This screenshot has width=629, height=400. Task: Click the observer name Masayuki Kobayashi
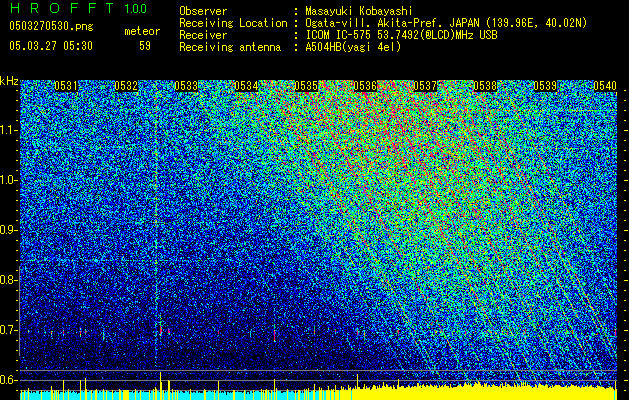pos(359,11)
